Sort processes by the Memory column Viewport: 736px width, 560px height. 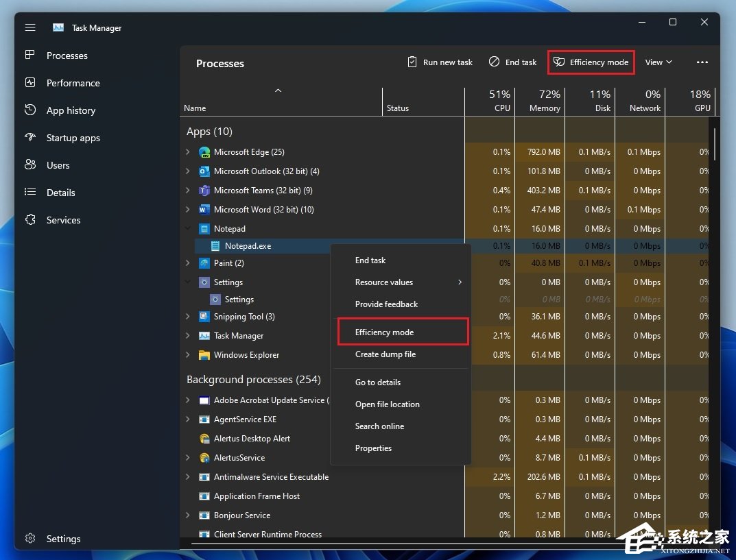tap(540, 101)
